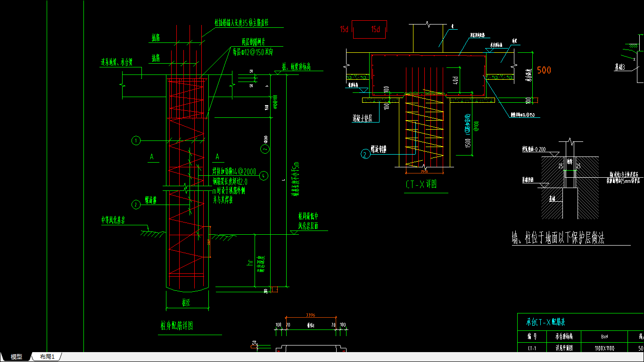The width and height of the screenshot is (644, 362).
Task: Click the 中等风化基岩 label
Action: point(113,220)
